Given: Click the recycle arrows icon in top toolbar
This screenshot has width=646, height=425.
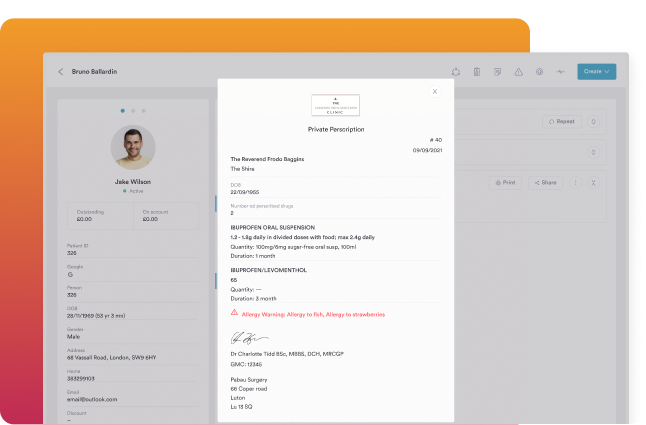Looking at the screenshot, I should (456, 72).
